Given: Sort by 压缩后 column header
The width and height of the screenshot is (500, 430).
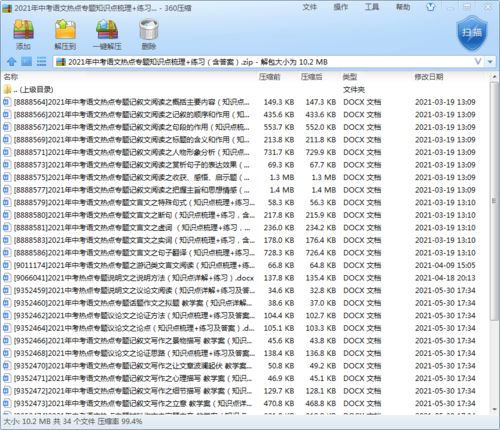Looking at the screenshot, I should coord(311,77).
